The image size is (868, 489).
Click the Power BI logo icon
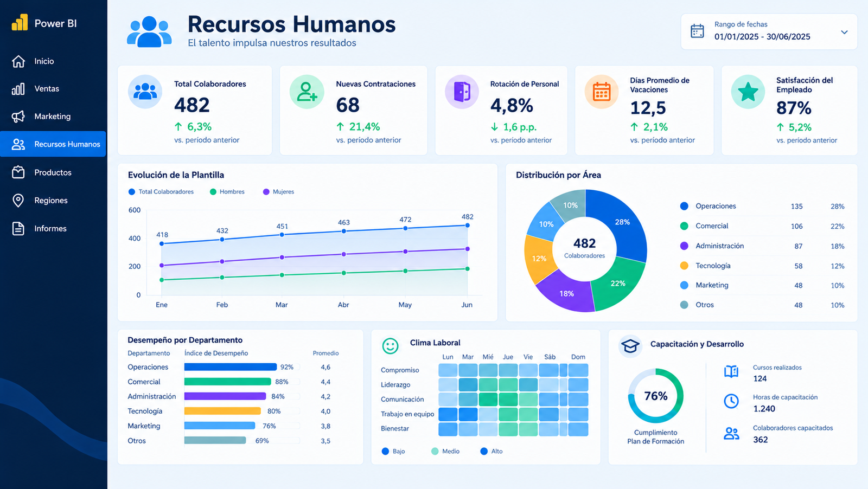point(20,22)
